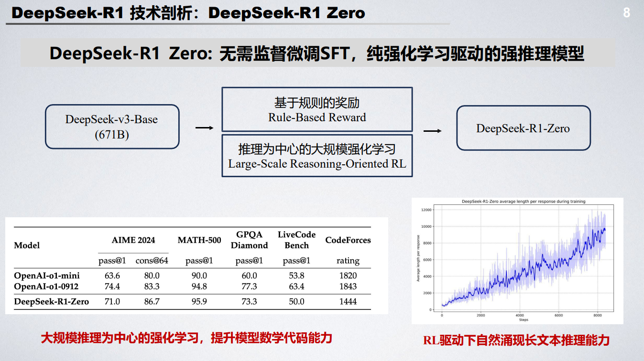Click the x-axis tick 8000
The width and height of the screenshot is (644, 361).
598,315
